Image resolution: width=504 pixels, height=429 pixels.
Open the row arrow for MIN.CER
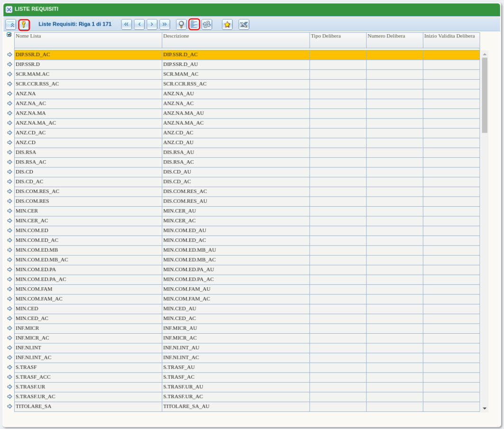tap(9, 211)
